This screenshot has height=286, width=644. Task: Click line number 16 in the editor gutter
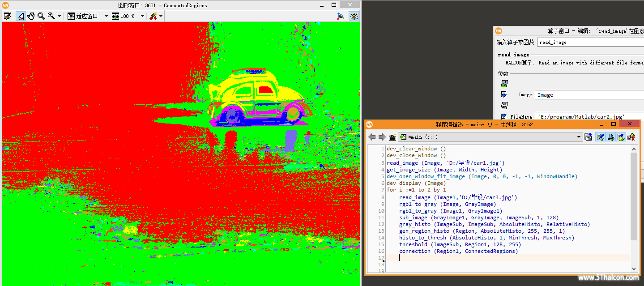click(x=381, y=251)
